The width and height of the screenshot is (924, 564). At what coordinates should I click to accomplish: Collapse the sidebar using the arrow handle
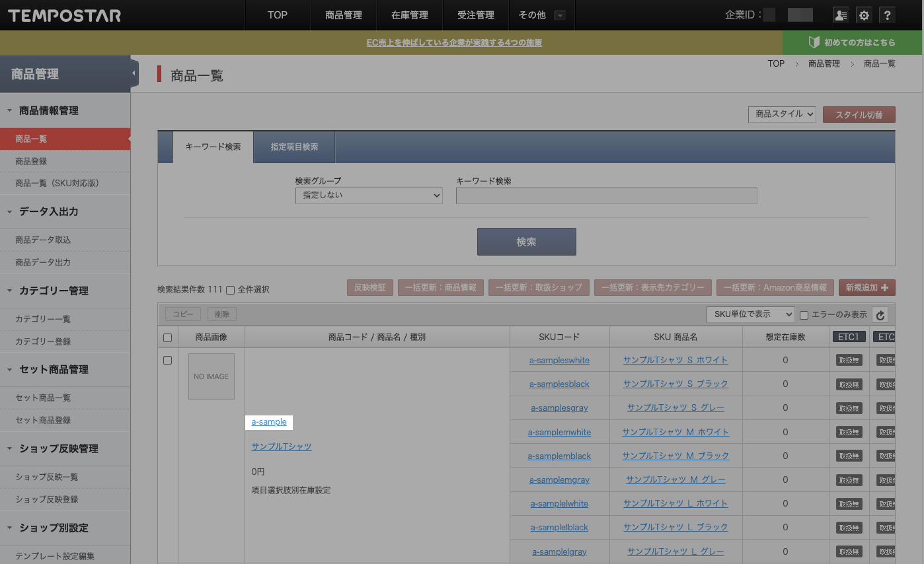click(134, 73)
